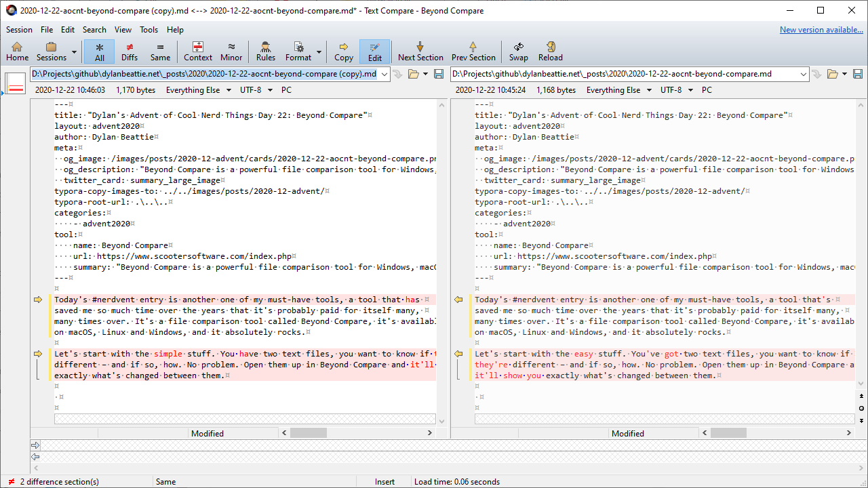Screen dimensions: 868x488
Task: Save the left file
Action: click(x=439, y=74)
